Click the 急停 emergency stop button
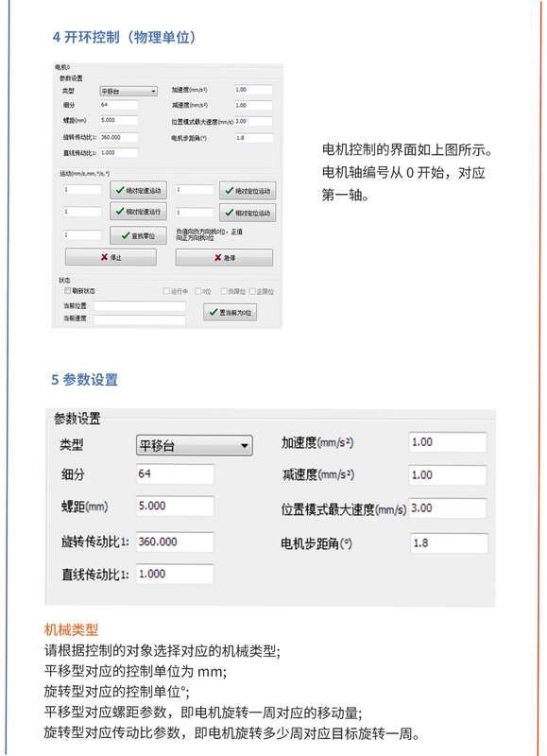 (224, 257)
